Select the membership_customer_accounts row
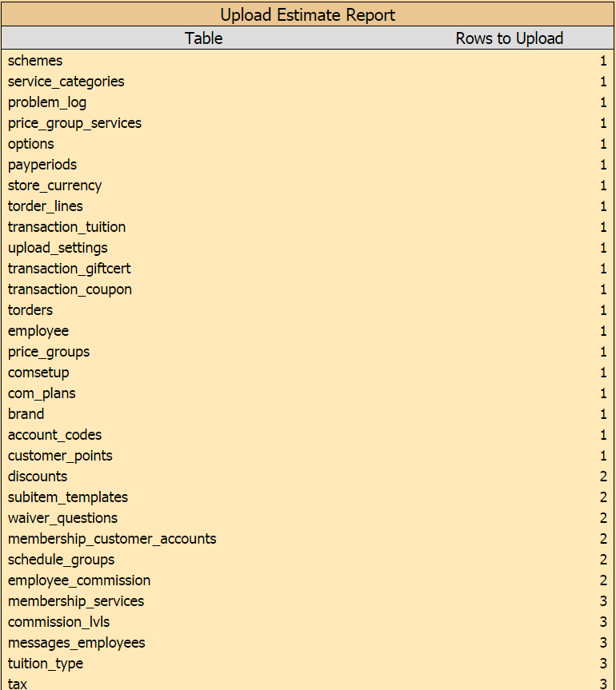This screenshot has width=616, height=690. click(308, 539)
